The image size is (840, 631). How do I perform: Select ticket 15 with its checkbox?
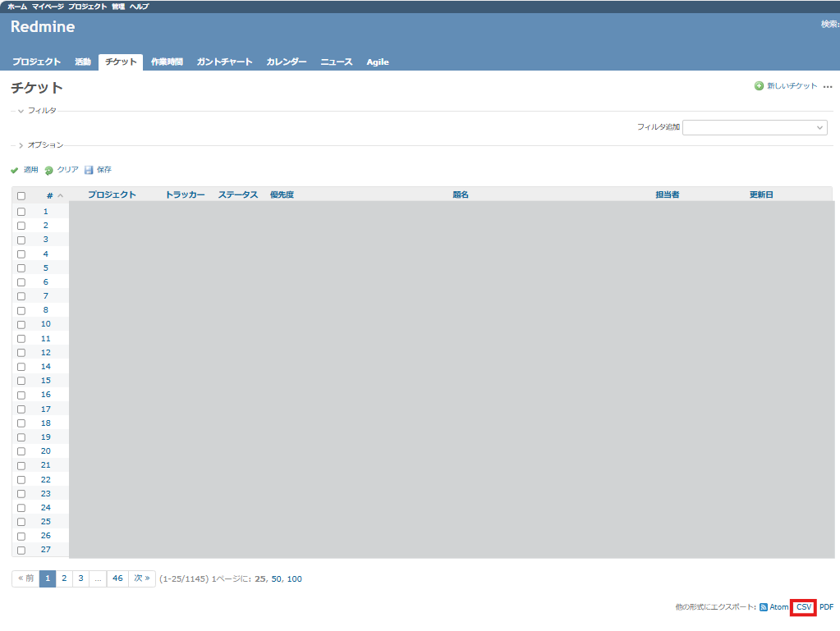tap(21, 380)
